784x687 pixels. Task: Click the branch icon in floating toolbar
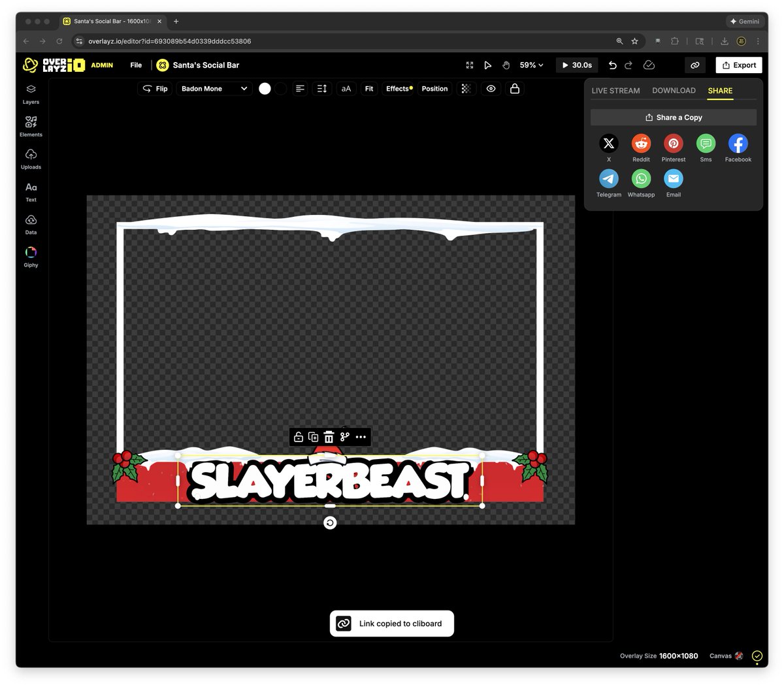pos(345,437)
